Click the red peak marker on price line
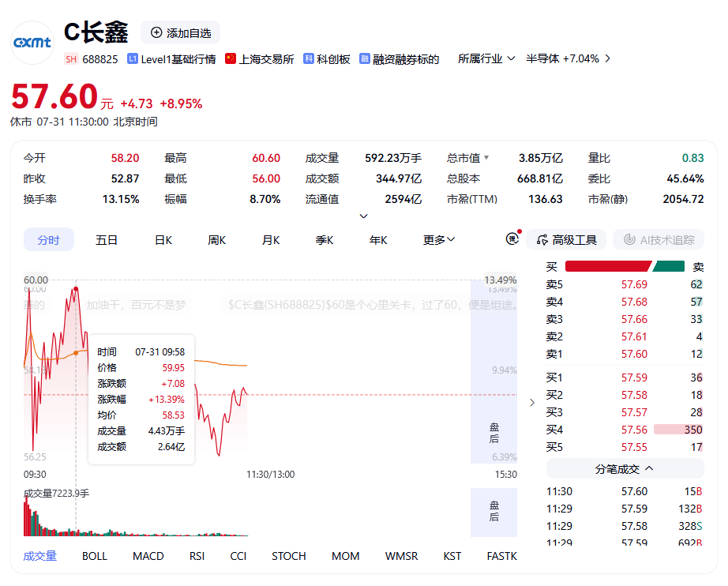The image size is (728, 586). [76, 289]
